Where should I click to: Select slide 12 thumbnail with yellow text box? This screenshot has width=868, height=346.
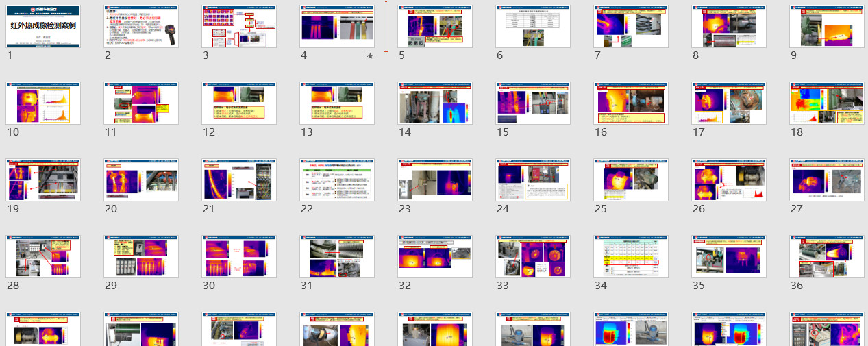[x=239, y=103]
